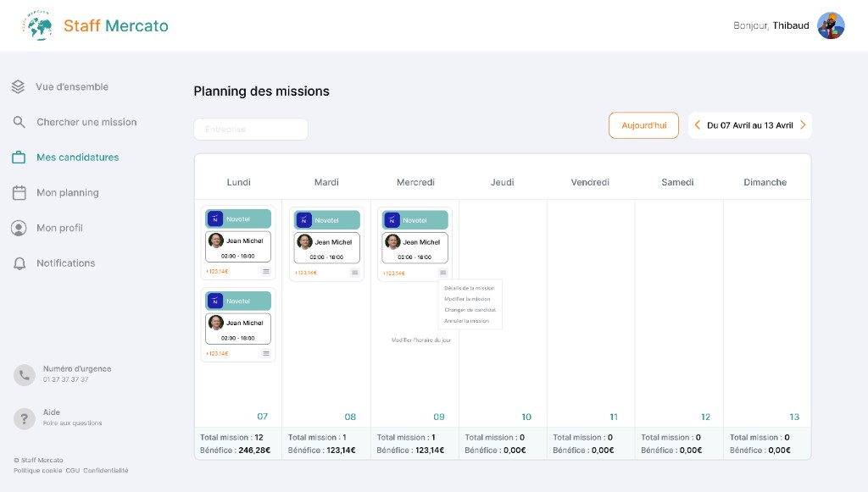Screen dimensions: 868x492
Task: Go to next week with right chevron
Action: [x=803, y=125]
